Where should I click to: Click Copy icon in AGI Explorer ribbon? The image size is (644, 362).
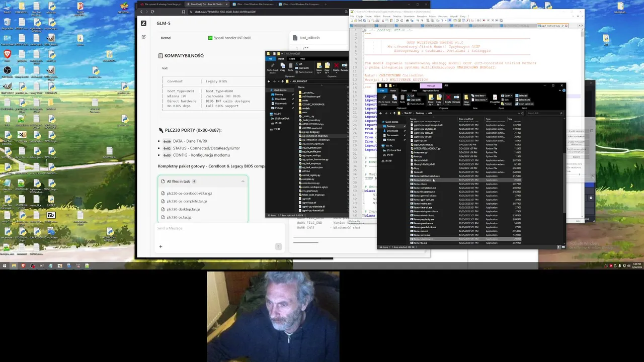click(394, 99)
